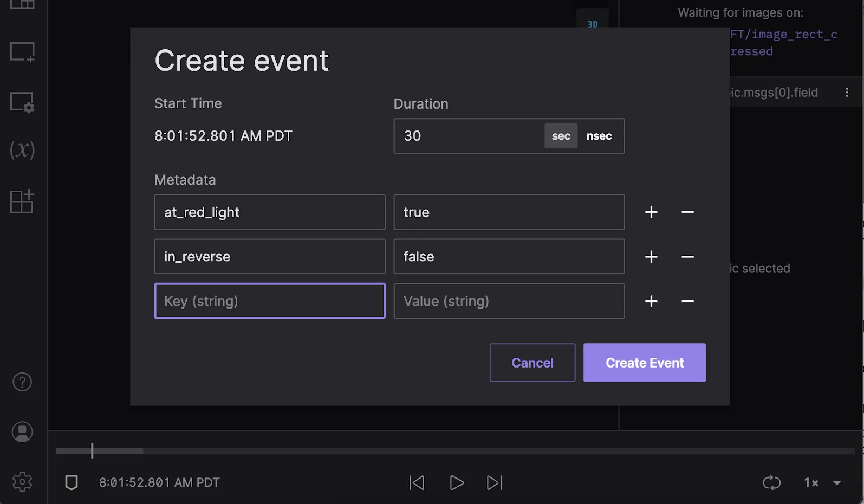Open Panel settings icon in sidebar
864x504 pixels.
[x=22, y=102]
